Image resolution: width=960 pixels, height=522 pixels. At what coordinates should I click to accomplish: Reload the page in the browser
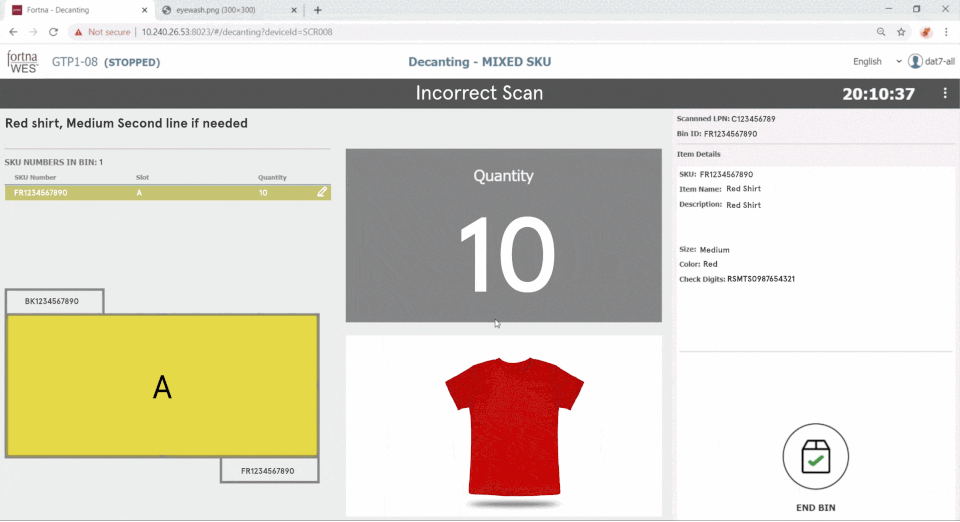tap(57, 32)
